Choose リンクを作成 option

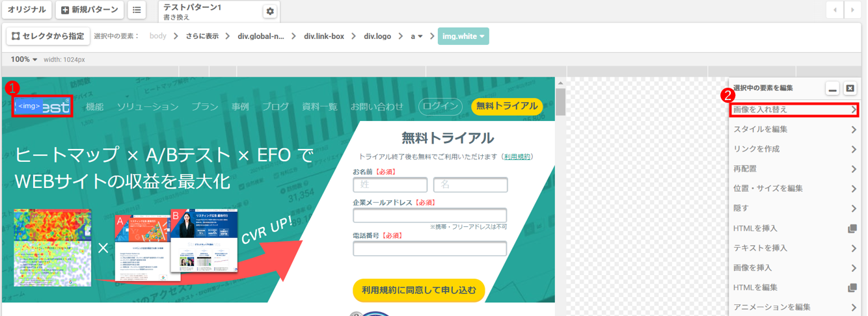point(794,149)
